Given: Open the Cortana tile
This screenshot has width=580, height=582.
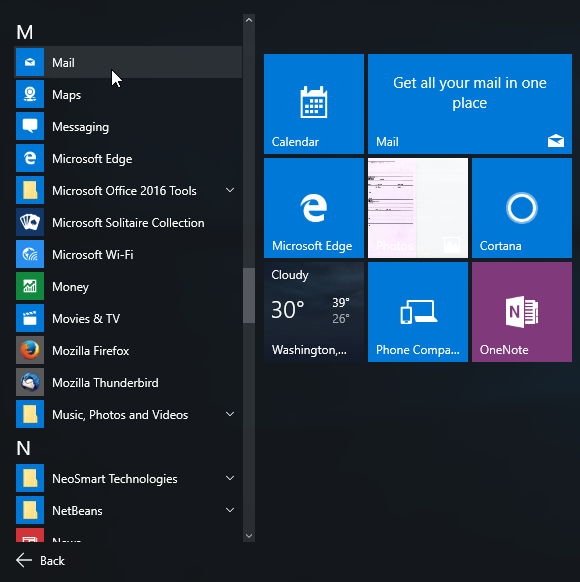Looking at the screenshot, I should (x=522, y=208).
